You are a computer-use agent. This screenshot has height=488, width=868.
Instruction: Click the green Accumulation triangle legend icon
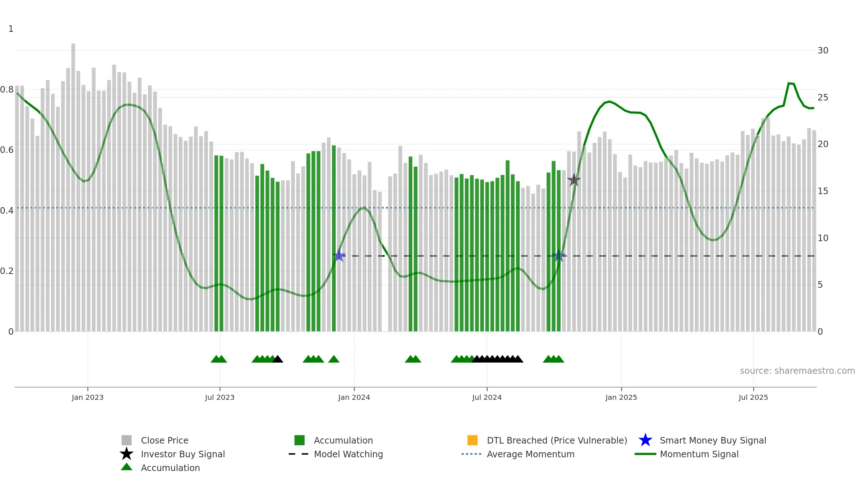pos(127,467)
